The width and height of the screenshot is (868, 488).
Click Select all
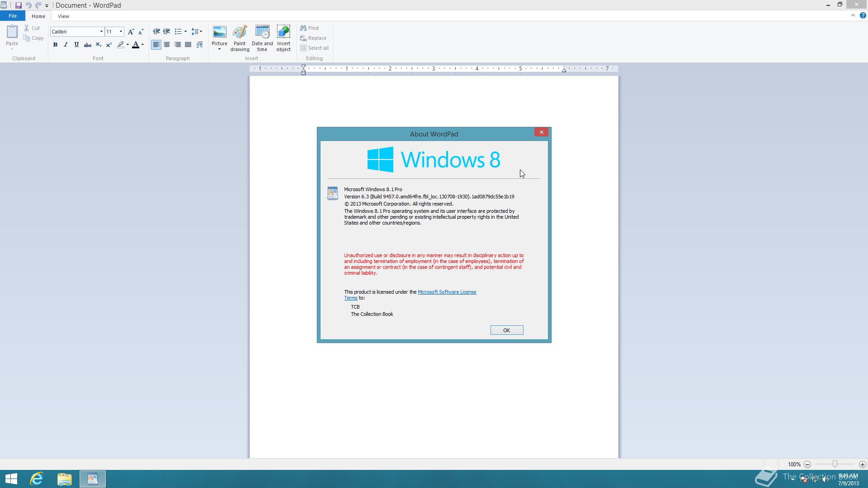click(315, 48)
